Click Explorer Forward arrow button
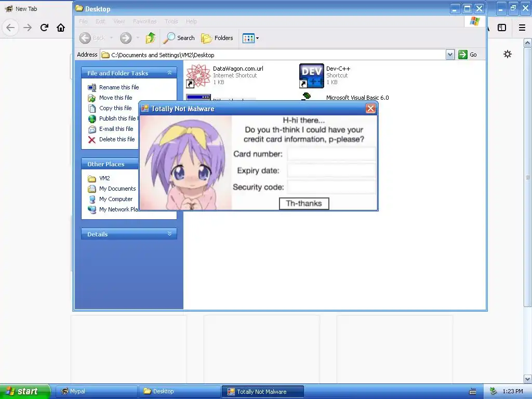Image resolution: width=532 pixels, height=399 pixels. coord(126,38)
